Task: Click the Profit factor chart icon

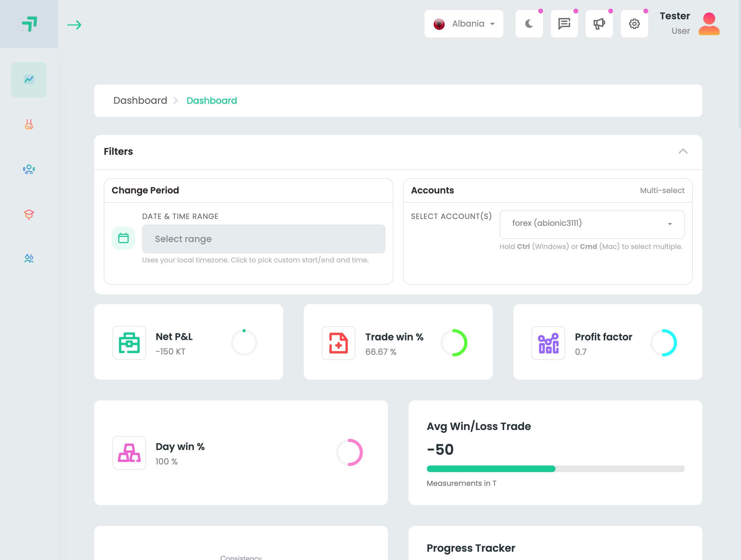Action: (x=548, y=343)
